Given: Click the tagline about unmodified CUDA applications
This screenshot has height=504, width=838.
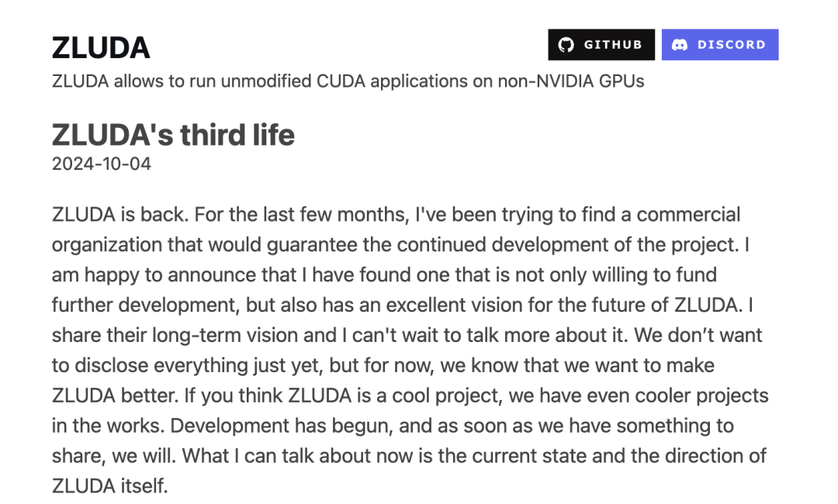Looking at the screenshot, I should [x=348, y=81].
